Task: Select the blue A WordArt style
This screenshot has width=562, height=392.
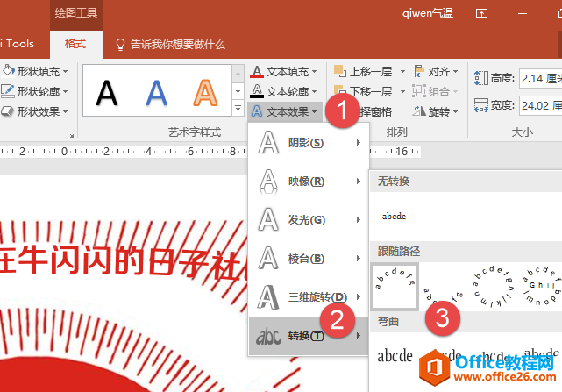Action: click(156, 93)
